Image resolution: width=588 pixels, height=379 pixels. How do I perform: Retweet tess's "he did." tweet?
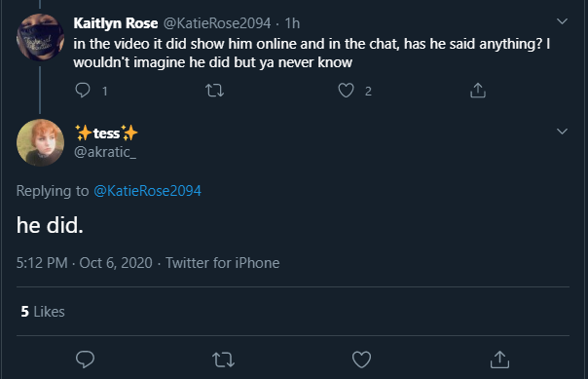point(224,360)
